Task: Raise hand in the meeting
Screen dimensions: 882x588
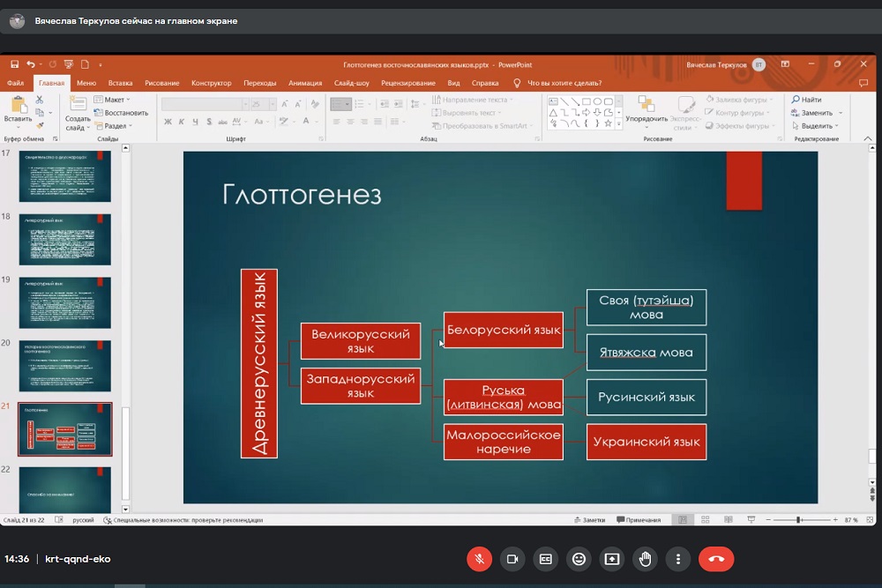Action: 645,558
